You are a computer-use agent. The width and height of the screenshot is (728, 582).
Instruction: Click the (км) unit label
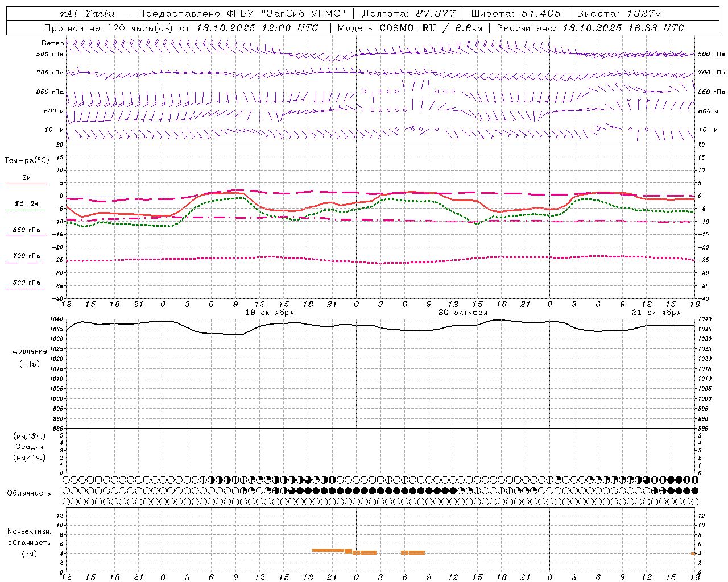coord(29,554)
